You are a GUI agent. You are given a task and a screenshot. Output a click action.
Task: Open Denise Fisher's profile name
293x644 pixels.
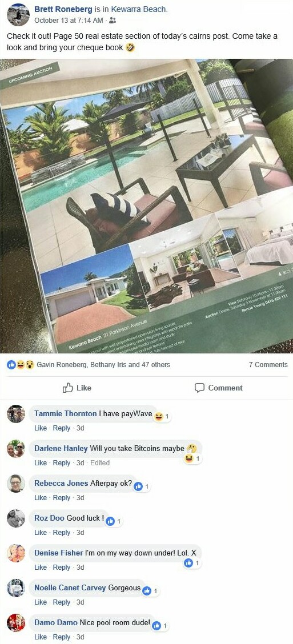point(59,553)
